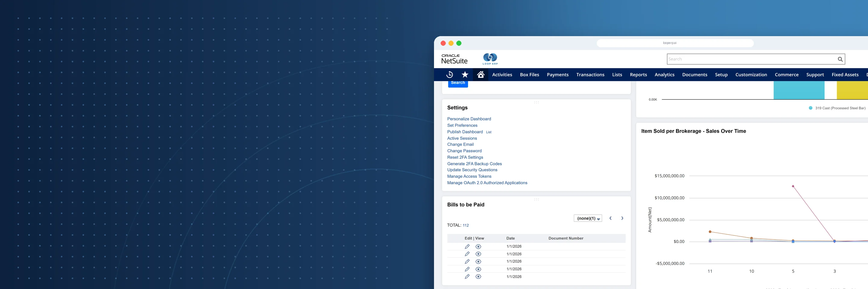Screen dimensions: 868x289
Task: Click the edit pencil in the first bill row
Action: pyautogui.click(x=467, y=247)
